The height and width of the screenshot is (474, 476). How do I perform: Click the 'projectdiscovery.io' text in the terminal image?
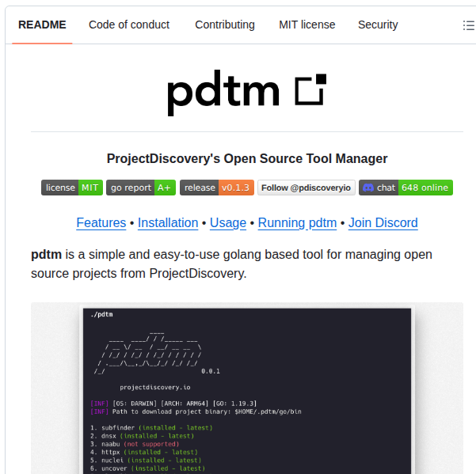(155, 387)
